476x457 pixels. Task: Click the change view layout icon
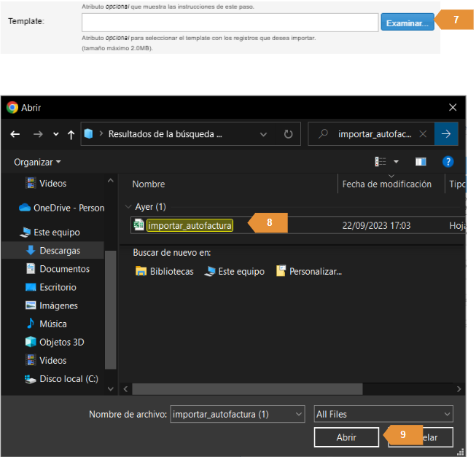tap(380, 162)
